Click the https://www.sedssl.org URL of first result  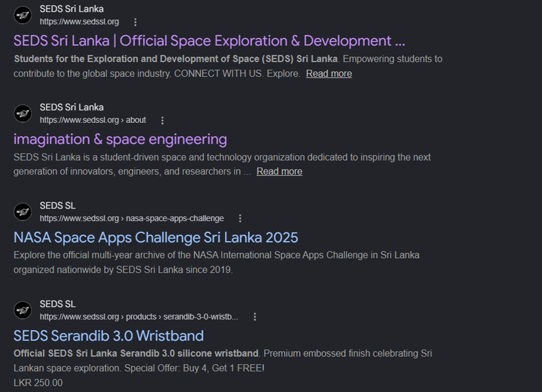pos(79,22)
